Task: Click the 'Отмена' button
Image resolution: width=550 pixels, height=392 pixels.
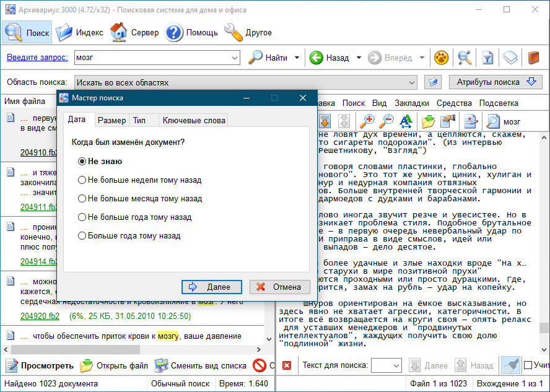Action: click(x=279, y=287)
